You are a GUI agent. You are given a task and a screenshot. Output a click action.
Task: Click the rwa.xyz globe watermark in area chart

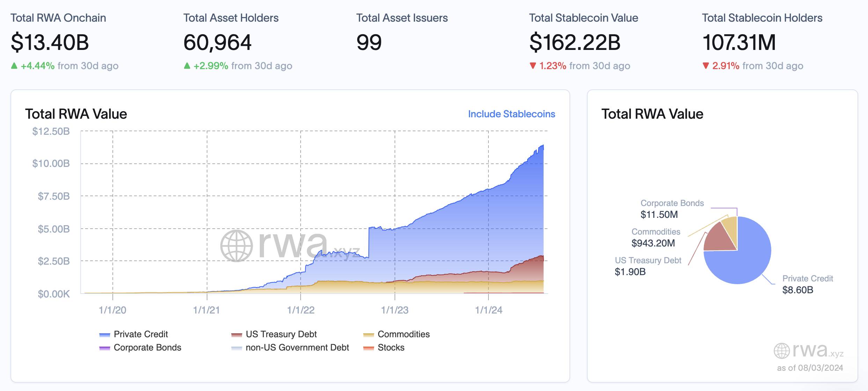236,245
